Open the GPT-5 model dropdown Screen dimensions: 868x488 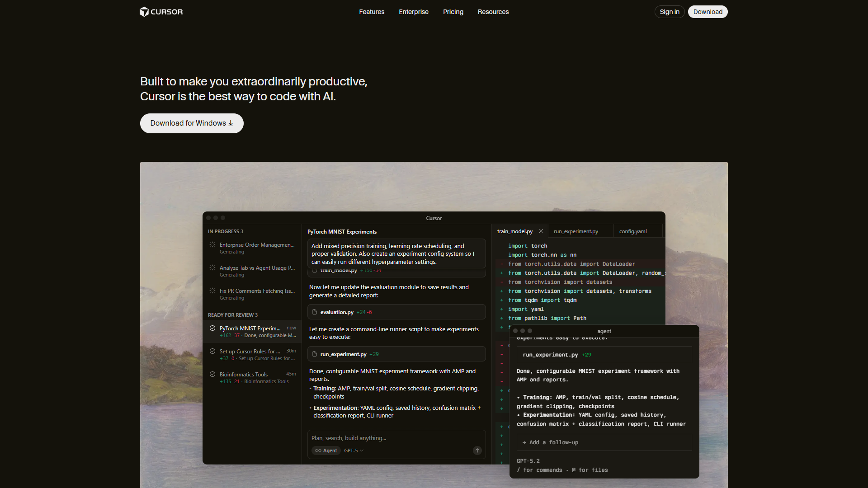coord(354,450)
